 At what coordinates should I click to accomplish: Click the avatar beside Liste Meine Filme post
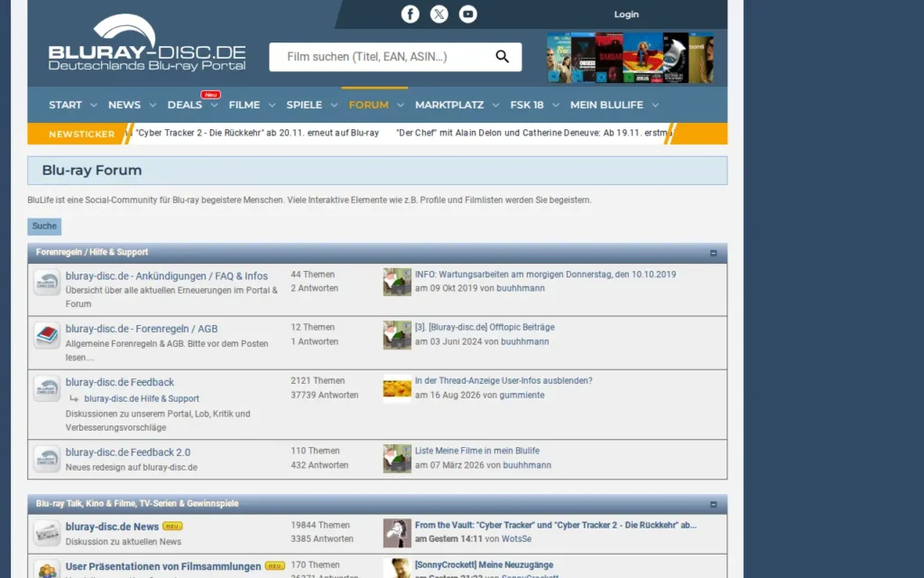point(397,458)
